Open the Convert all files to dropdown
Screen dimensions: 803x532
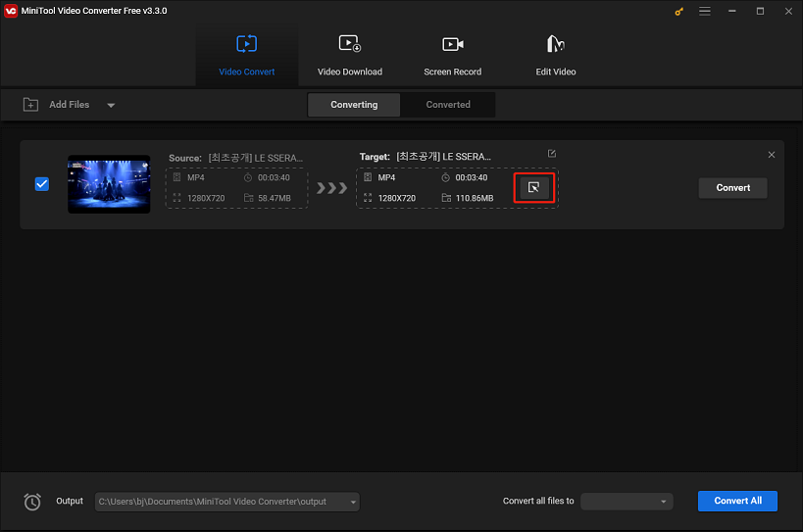(627, 502)
